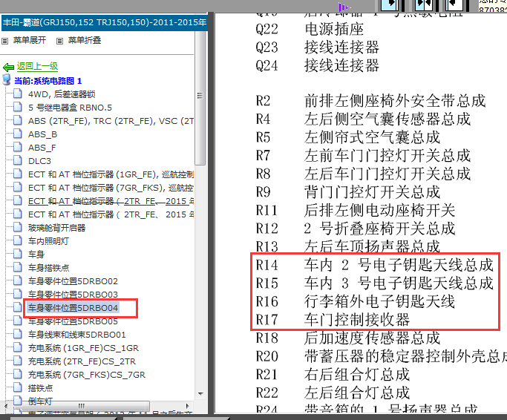Image resolution: width=507 pixels, height=420 pixels.
Task: Click the page icon of 车身零件位置5DRBO02
Action: 18,281
